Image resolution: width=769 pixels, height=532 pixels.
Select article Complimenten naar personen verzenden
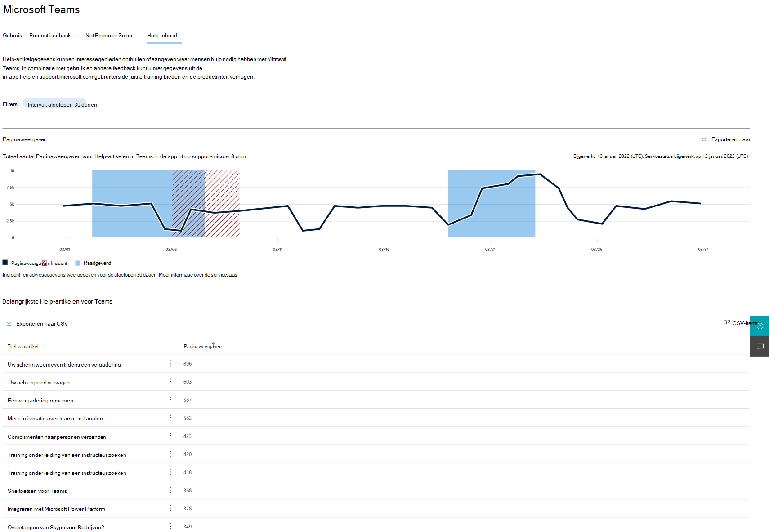[x=57, y=437]
